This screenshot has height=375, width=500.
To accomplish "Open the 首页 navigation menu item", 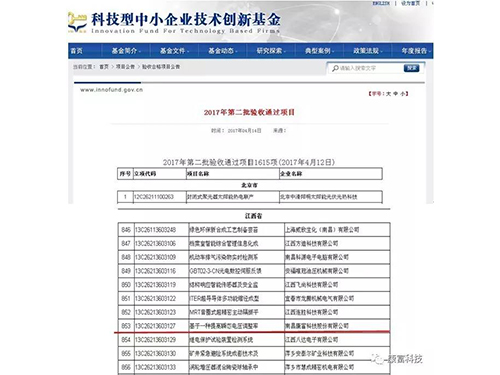I will (x=76, y=51).
